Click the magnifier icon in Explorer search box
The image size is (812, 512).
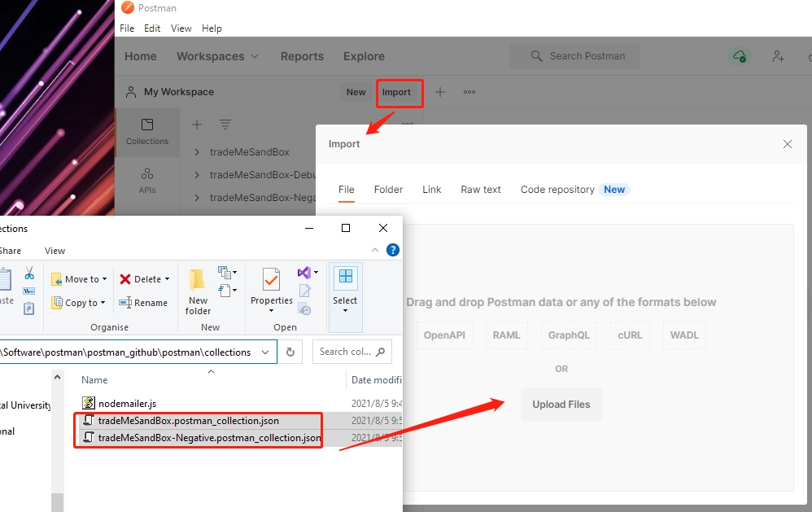pos(381,352)
